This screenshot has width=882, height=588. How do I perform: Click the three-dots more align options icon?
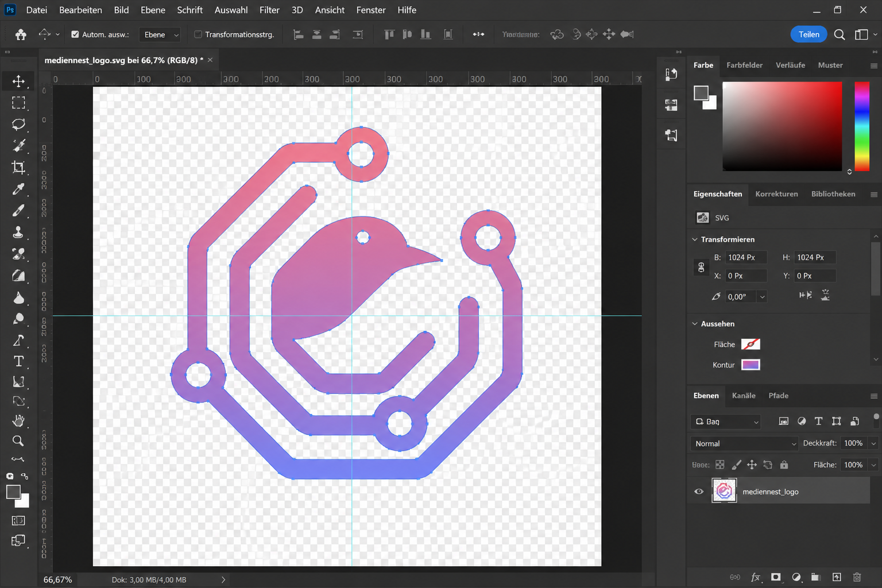(x=478, y=34)
